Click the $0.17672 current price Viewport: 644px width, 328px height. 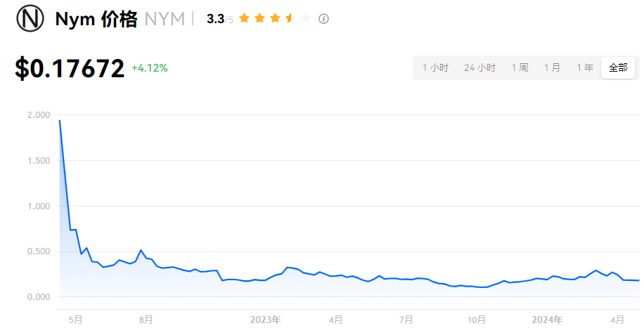(x=70, y=68)
